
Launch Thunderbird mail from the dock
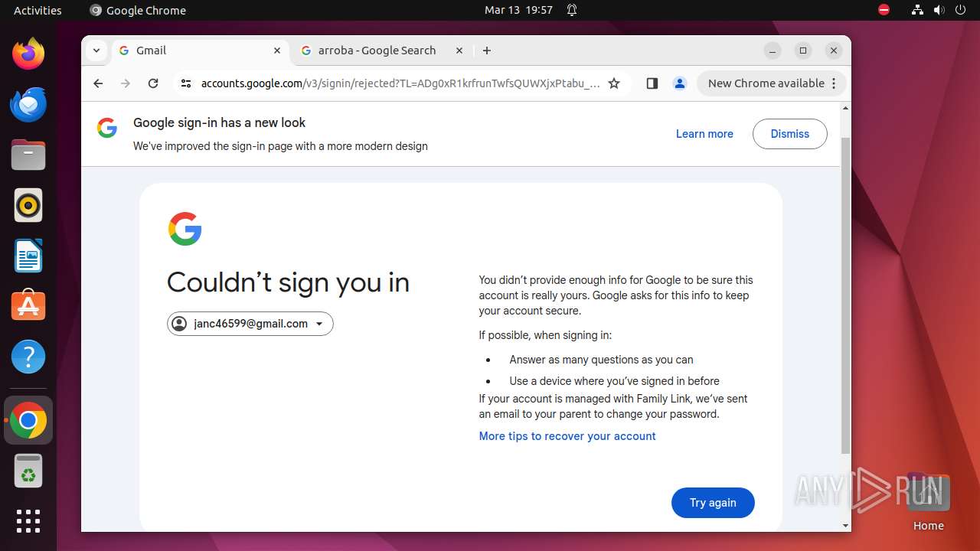(28, 104)
